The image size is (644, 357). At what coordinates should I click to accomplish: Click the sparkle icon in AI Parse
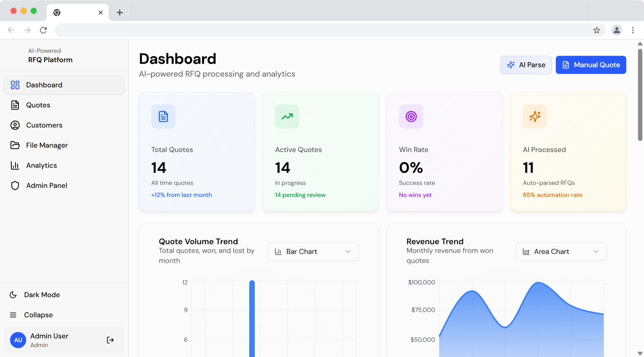[x=511, y=65]
